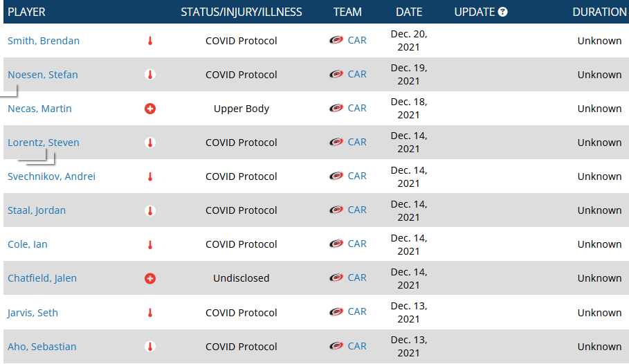This screenshot has width=629, height=364.
Task: Click red cross icon for Jalen Chatfield
Action: click(x=150, y=278)
